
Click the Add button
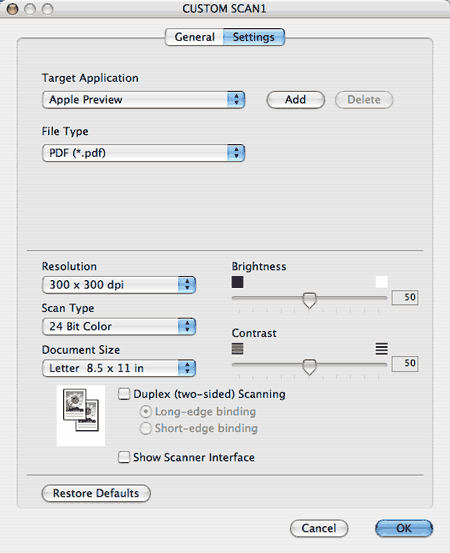tap(296, 100)
